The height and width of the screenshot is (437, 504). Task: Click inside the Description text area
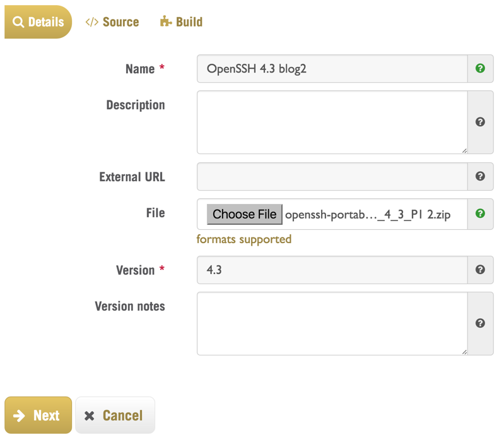[332, 123]
